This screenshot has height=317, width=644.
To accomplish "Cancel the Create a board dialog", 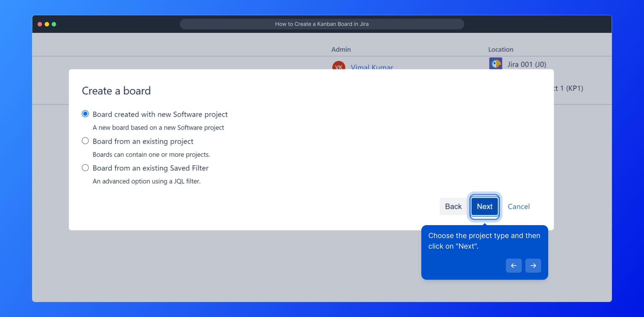I will 519,206.
